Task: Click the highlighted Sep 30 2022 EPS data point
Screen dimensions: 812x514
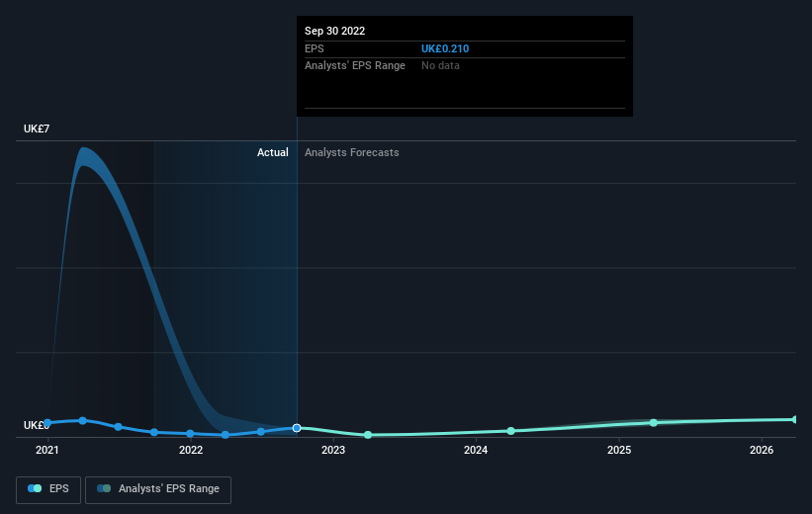Action: point(297,428)
